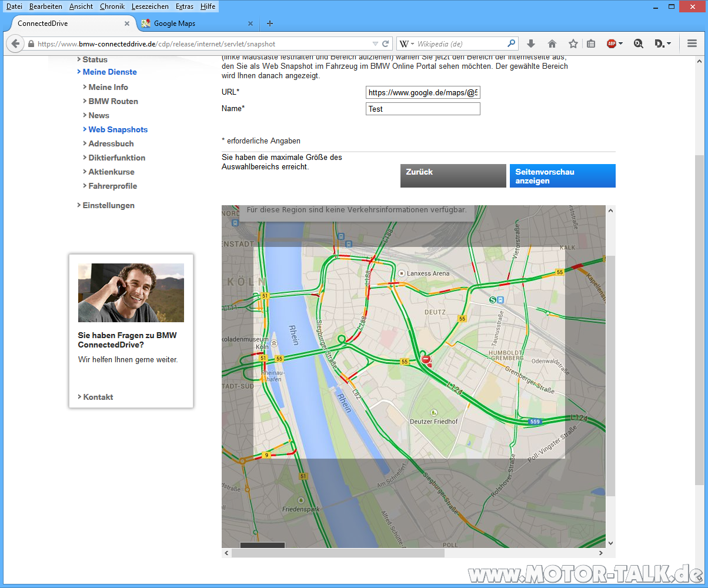Select Web Snapshots in the sidebar
Image resolution: width=708 pixels, height=588 pixels.
click(118, 129)
